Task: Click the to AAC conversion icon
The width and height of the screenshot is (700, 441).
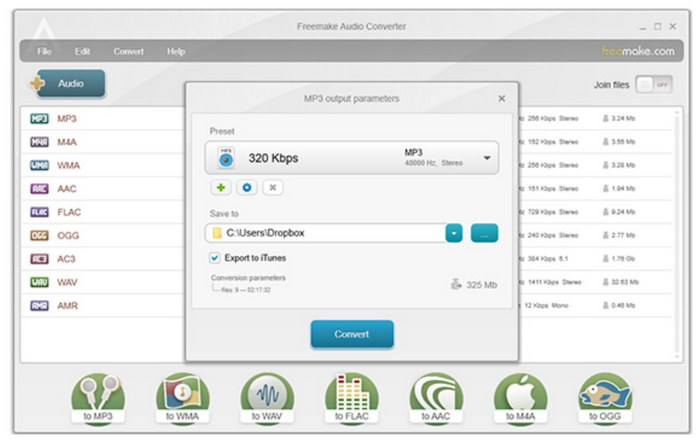Action: tap(436, 398)
